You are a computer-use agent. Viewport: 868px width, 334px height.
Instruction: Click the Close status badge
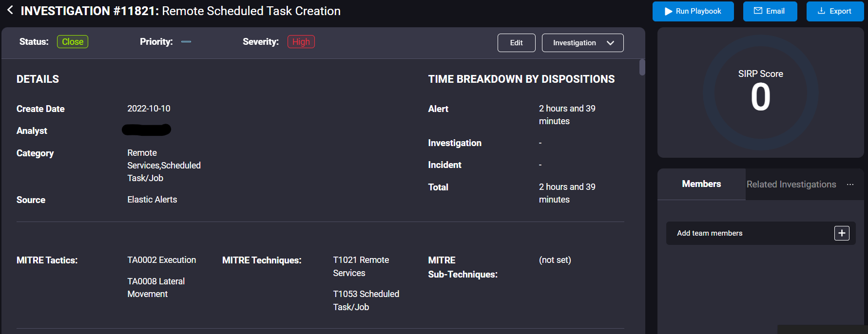point(73,42)
